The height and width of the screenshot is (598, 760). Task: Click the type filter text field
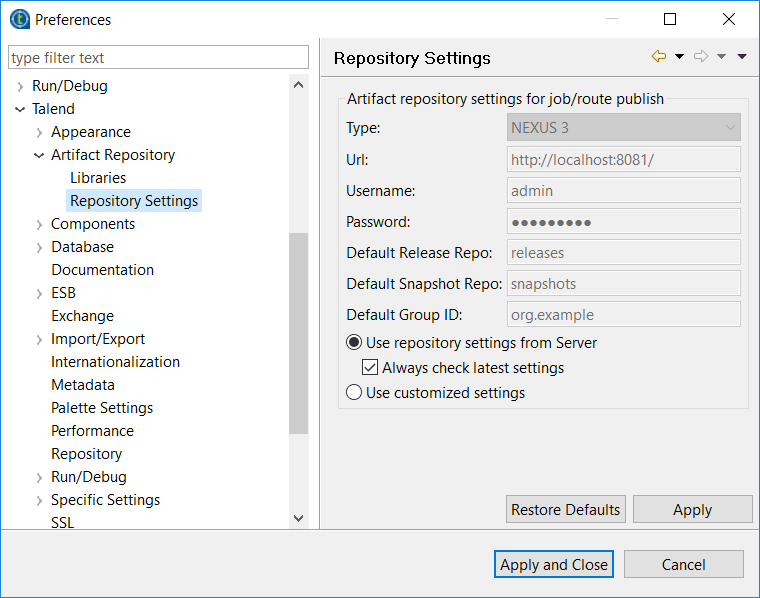click(159, 58)
